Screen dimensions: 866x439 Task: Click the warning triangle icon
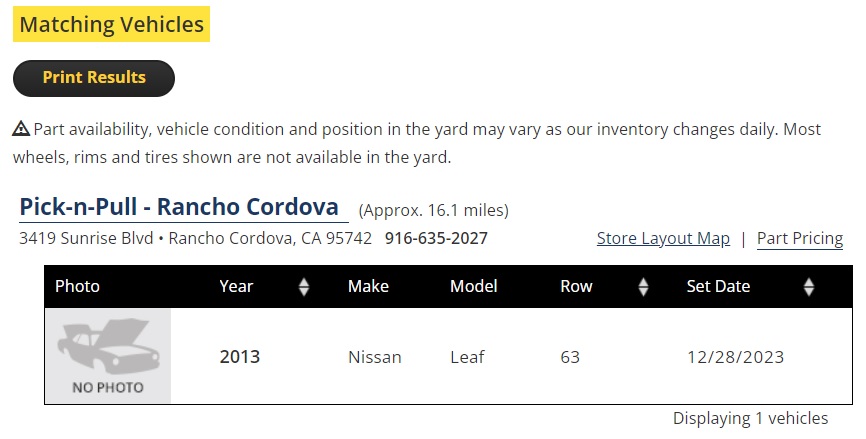21,129
